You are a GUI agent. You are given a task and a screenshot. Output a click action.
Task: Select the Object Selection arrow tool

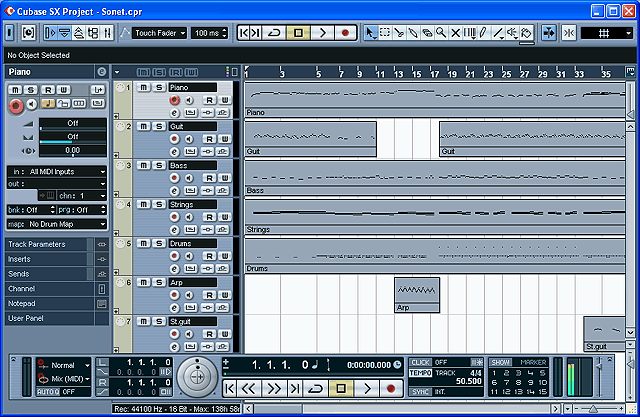369,33
